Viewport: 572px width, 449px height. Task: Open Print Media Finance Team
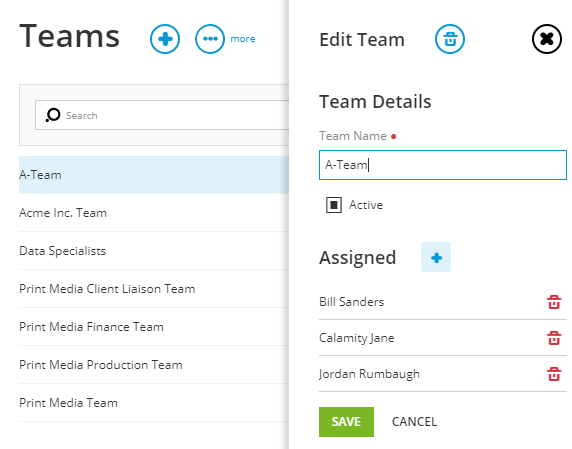pyautogui.click(x=154, y=326)
